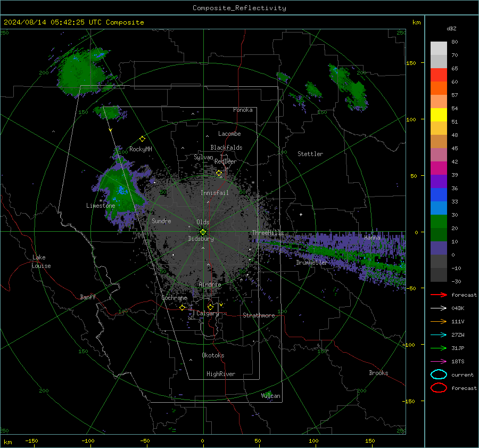Click the Strathmore map label

pyautogui.click(x=259, y=315)
